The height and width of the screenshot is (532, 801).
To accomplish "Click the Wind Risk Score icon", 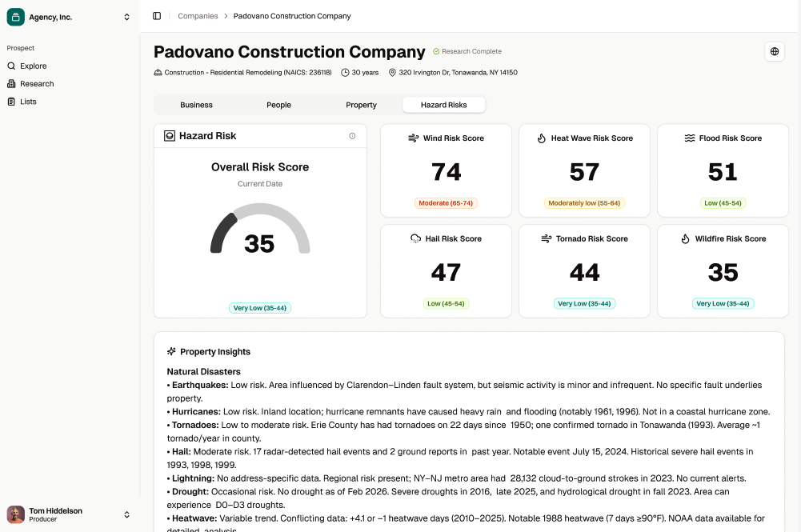I will pyautogui.click(x=414, y=138).
